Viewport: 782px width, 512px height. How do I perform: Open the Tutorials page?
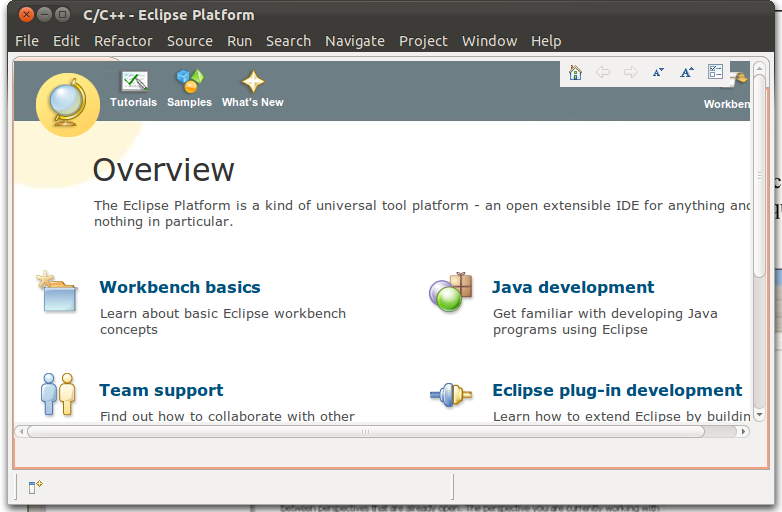point(133,88)
